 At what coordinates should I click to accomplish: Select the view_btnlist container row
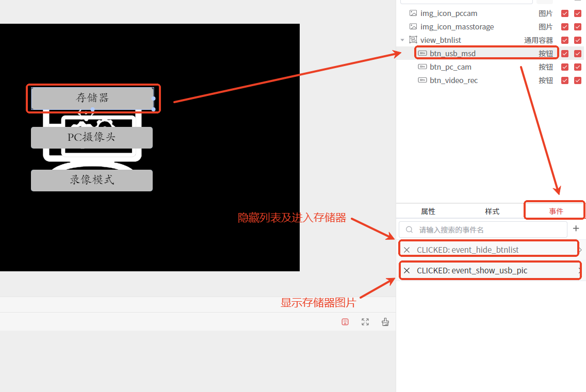(491, 40)
